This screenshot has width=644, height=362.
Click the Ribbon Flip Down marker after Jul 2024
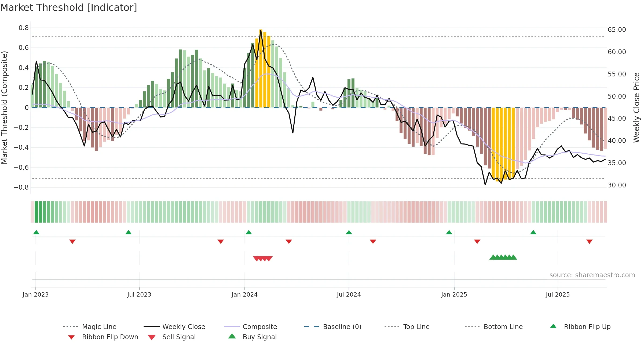coord(373,242)
